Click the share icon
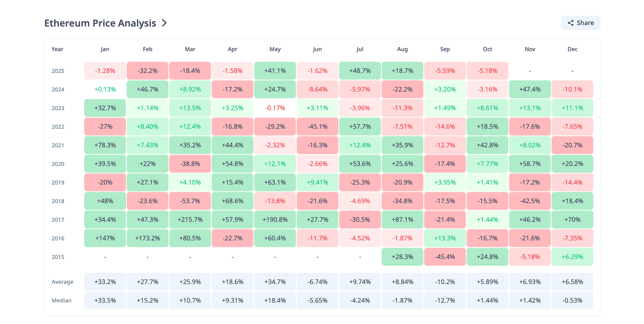644x324 pixels. (x=570, y=23)
